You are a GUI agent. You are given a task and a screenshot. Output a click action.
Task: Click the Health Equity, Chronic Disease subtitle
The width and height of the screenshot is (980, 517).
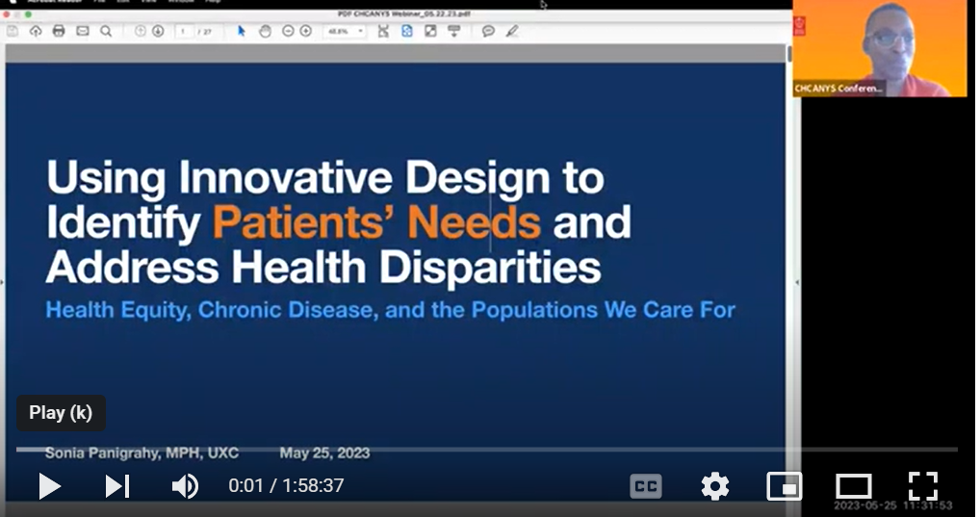(x=391, y=310)
